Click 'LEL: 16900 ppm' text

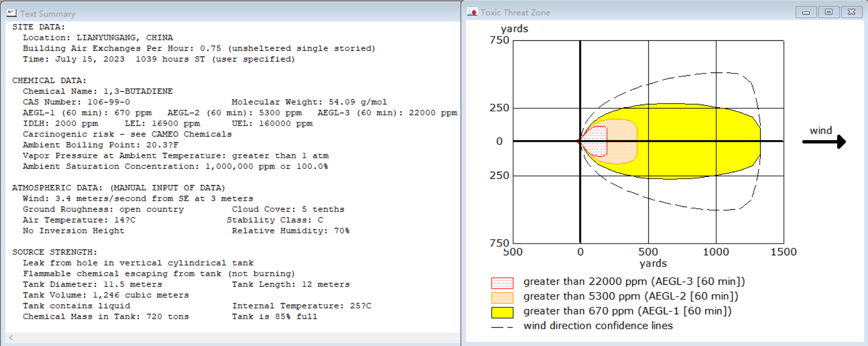tap(162, 123)
